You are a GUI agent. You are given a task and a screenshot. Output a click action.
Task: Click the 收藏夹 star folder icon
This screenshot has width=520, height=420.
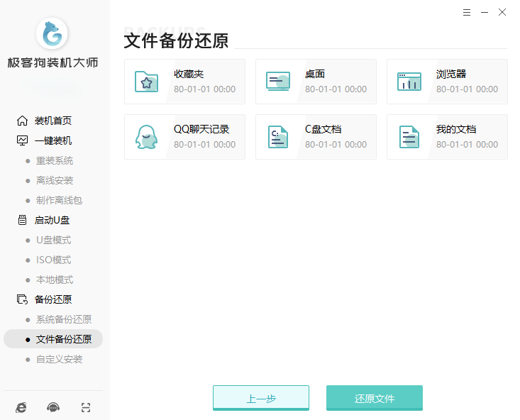point(146,82)
